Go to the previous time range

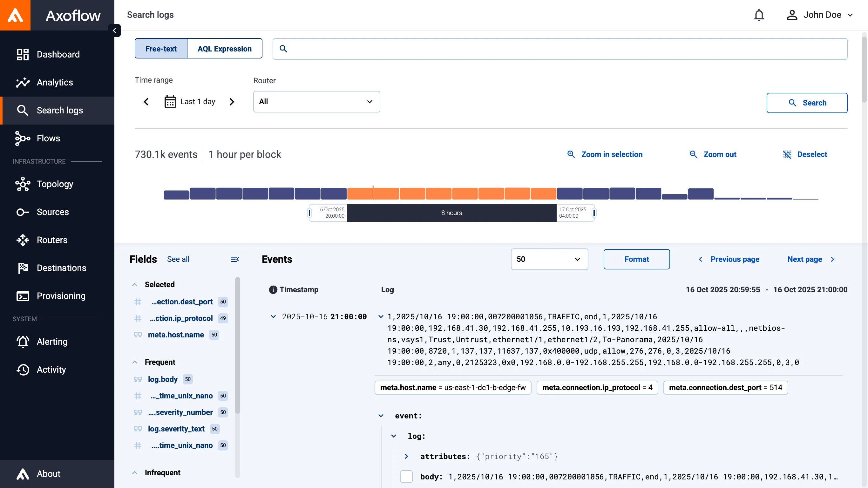(146, 101)
